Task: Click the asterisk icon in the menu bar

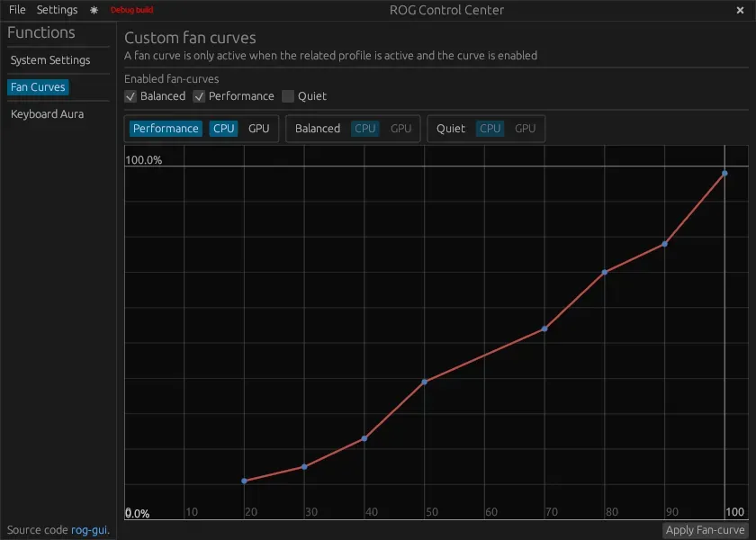Action: click(x=94, y=10)
